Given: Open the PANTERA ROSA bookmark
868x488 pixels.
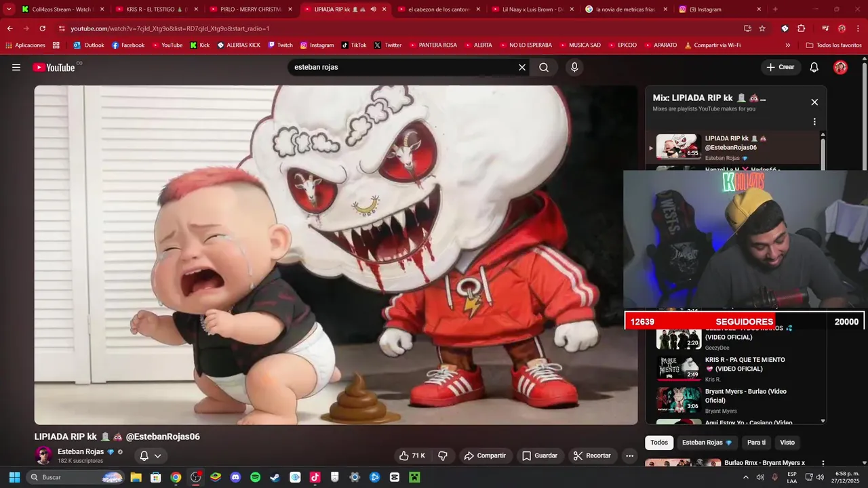Looking at the screenshot, I should 433,45.
